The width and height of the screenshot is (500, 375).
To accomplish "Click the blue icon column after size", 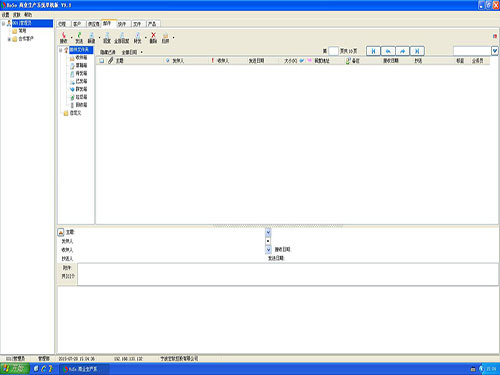I will coord(302,61).
